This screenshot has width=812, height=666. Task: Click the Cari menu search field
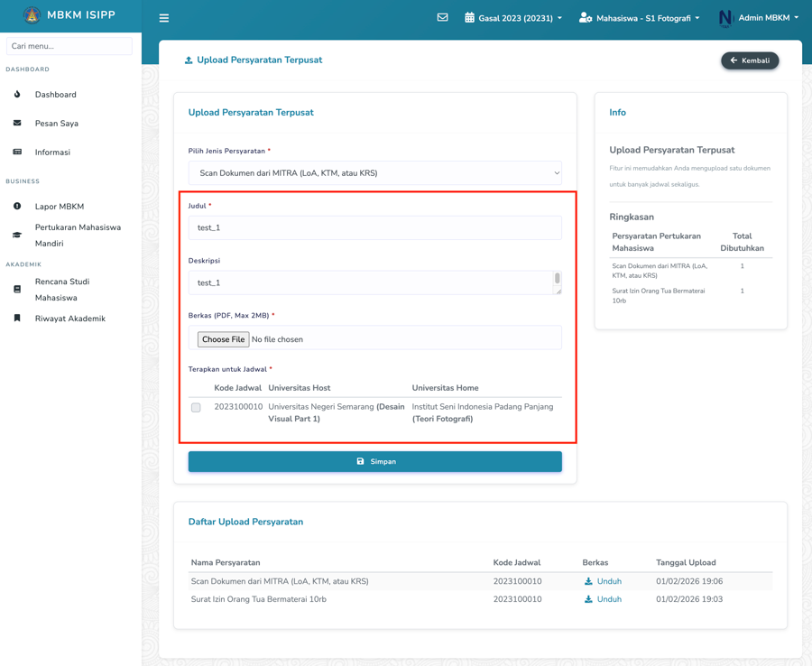tap(69, 45)
